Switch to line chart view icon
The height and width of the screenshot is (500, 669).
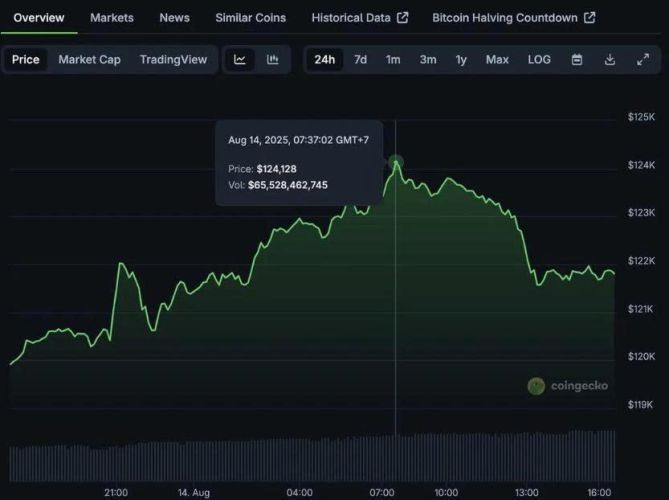[x=240, y=60]
